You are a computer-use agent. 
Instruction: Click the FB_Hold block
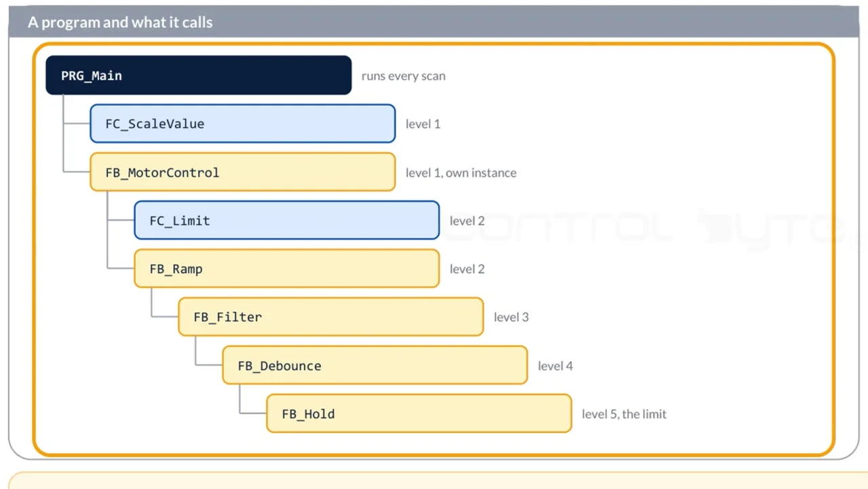(419, 414)
